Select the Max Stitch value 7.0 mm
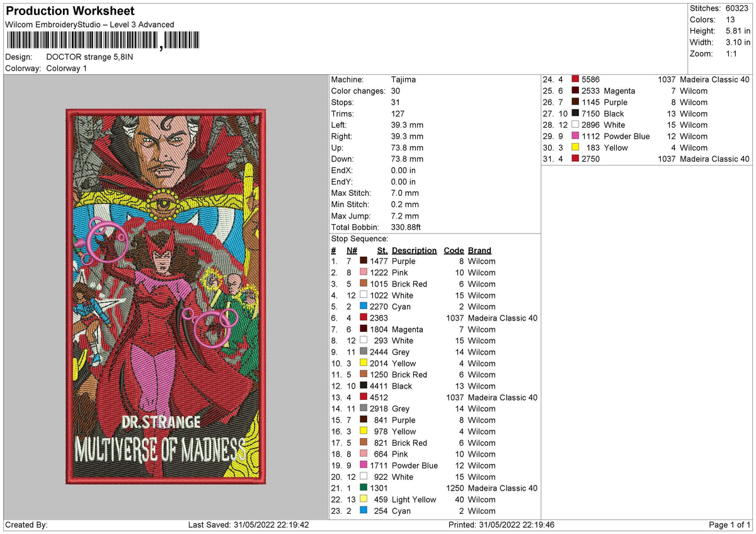756x534 pixels. tap(404, 193)
